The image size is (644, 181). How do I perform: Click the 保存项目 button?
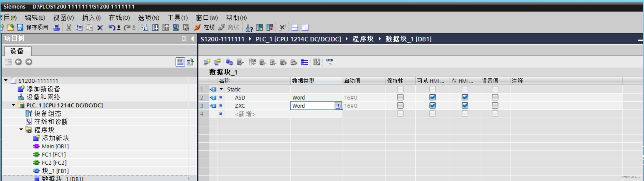pos(37,27)
